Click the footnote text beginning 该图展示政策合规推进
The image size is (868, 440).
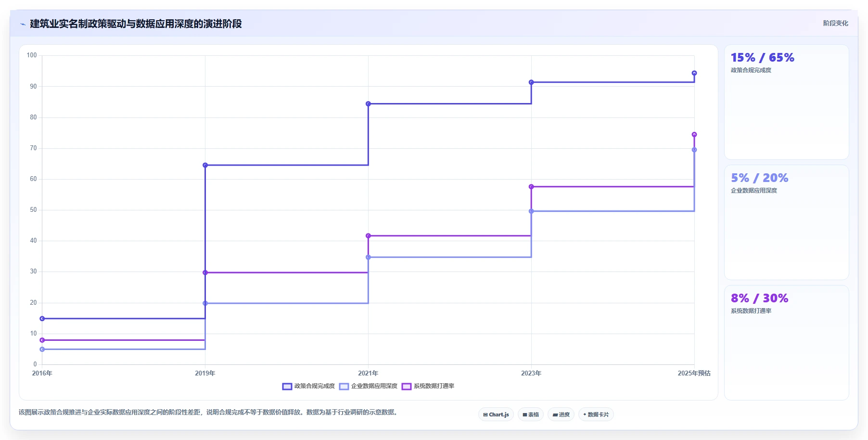209,412
